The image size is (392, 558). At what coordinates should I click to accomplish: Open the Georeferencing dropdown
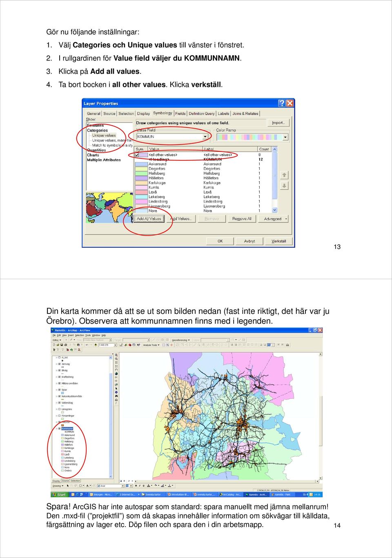coord(181,340)
